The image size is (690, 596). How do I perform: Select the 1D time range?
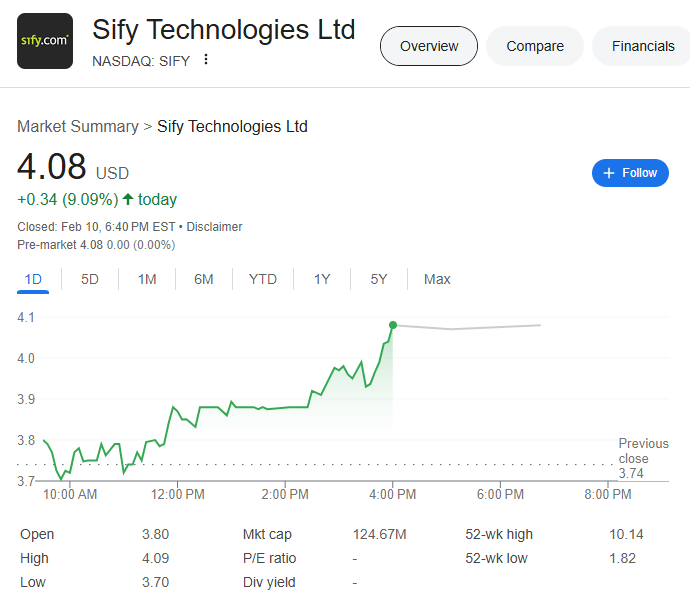coord(33,279)
